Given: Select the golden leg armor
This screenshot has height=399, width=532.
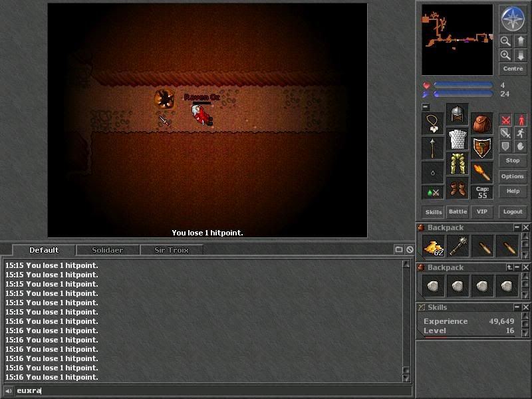Looking at the screenshot, I should pyautogui.click(x=458, y=164).
